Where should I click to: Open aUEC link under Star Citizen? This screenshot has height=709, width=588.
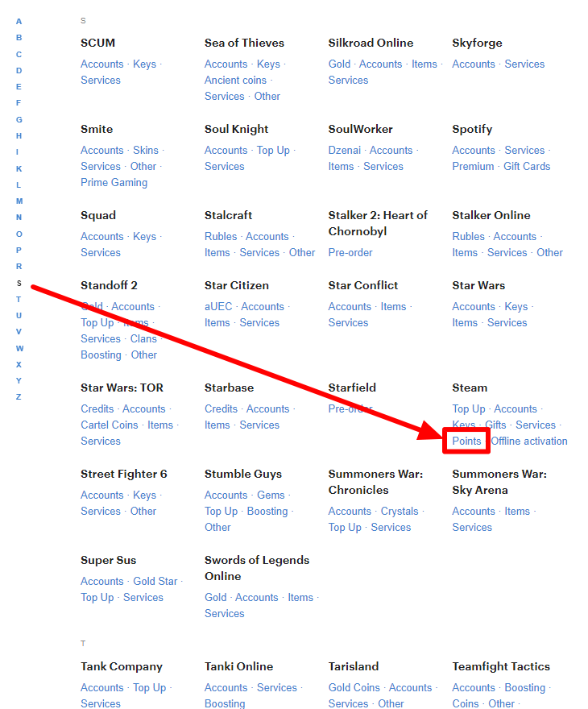pyautogui.click(x=218, y=307)
